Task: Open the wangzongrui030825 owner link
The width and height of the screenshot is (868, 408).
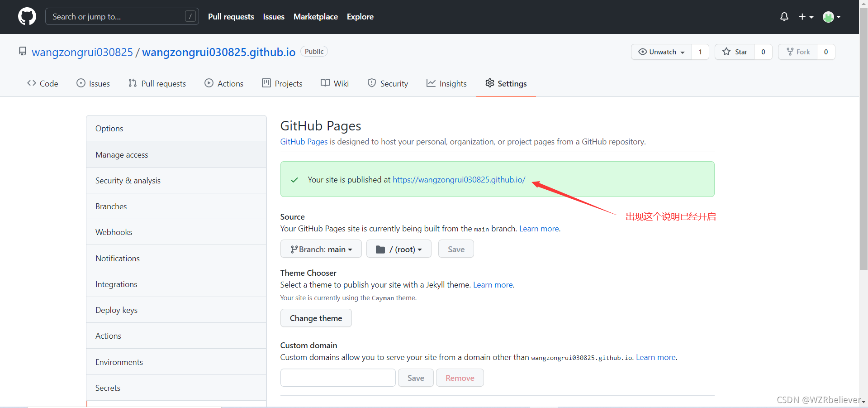Action: tap(82, 52)
